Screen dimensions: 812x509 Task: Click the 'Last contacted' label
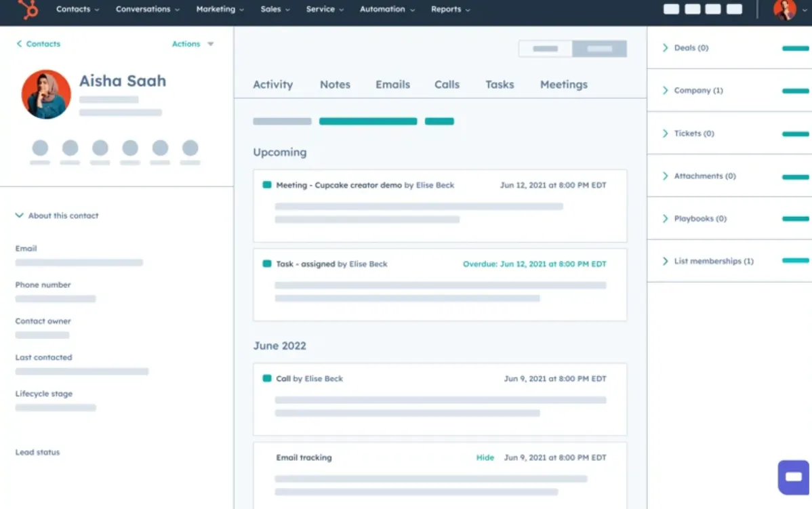point(43,357)
